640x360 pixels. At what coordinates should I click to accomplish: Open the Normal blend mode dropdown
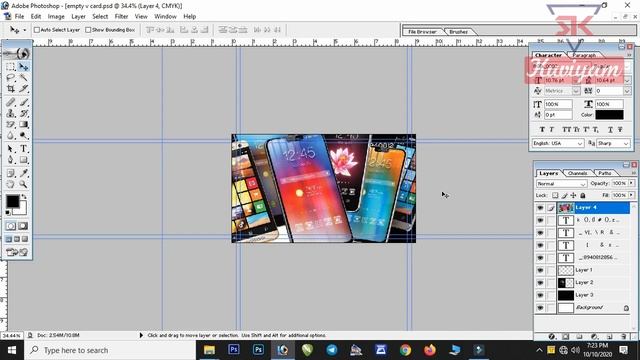pyautogui.click(x=562, y=184)
